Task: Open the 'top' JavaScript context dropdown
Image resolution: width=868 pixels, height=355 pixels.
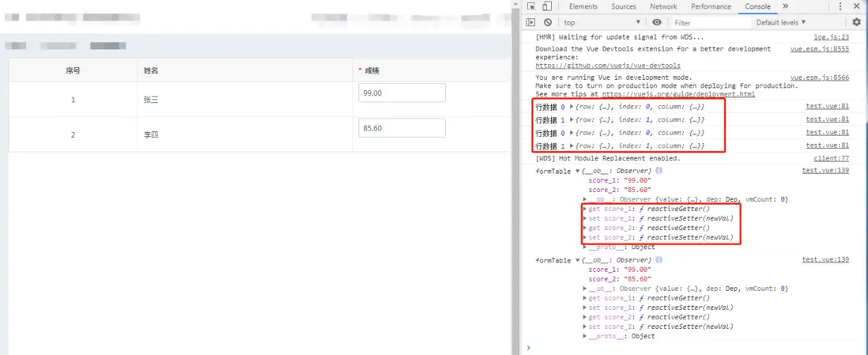Action: [602, 23]
